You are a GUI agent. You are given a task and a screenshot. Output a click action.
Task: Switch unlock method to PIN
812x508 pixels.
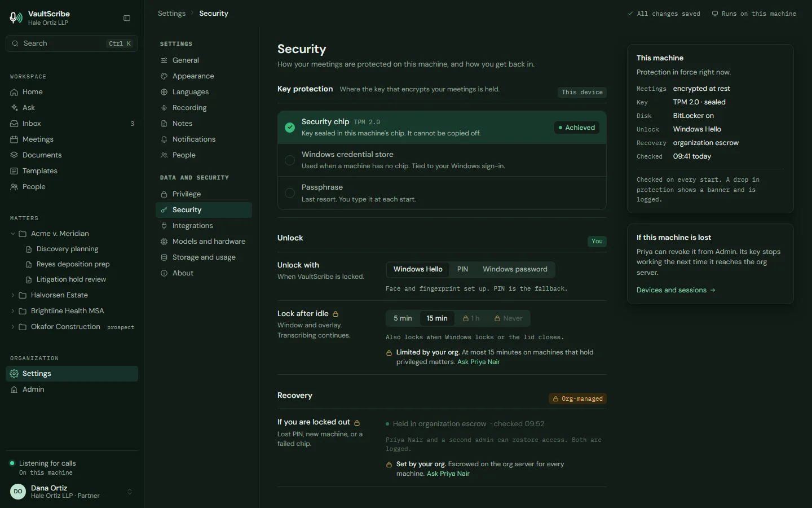tap(462, 269)
